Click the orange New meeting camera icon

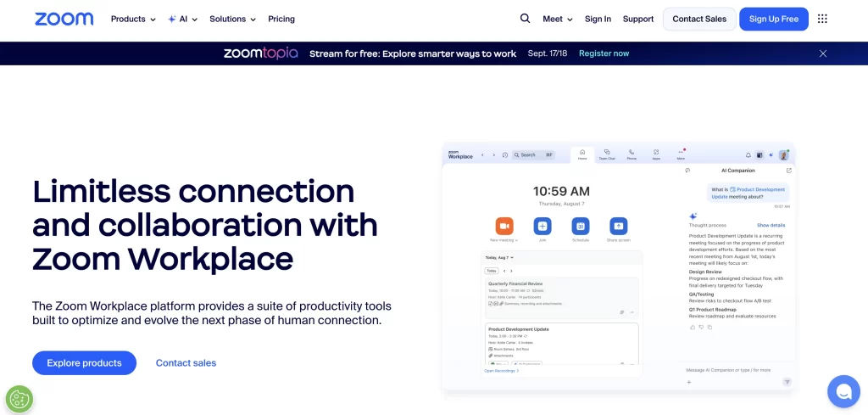pyautogui.click(x=504, y=226)
